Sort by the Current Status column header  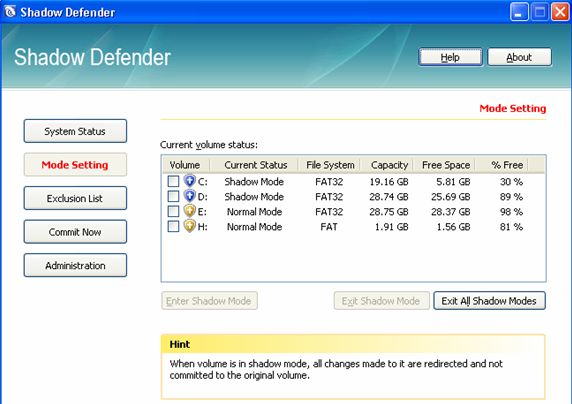point(254,165)
